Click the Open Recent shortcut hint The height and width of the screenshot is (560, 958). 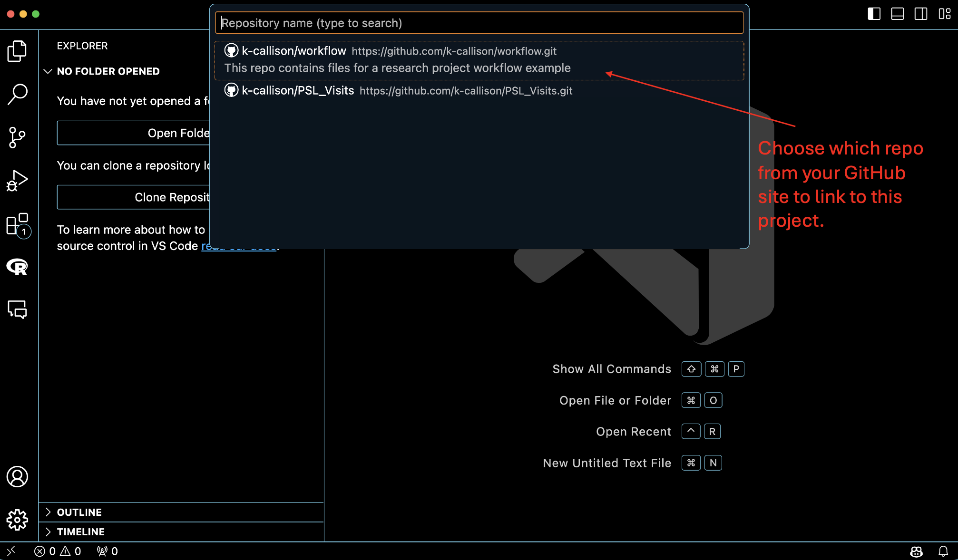click(x=658, y=432)
